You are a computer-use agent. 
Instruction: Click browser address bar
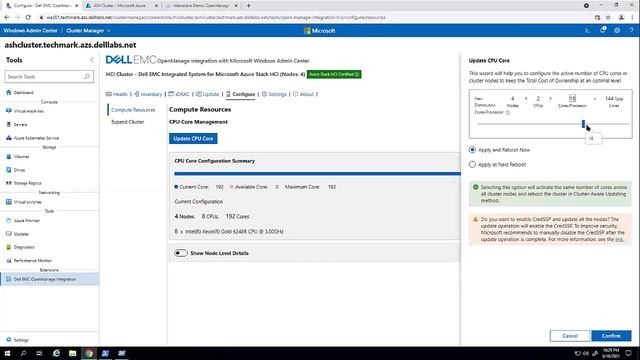coord(314,18)
